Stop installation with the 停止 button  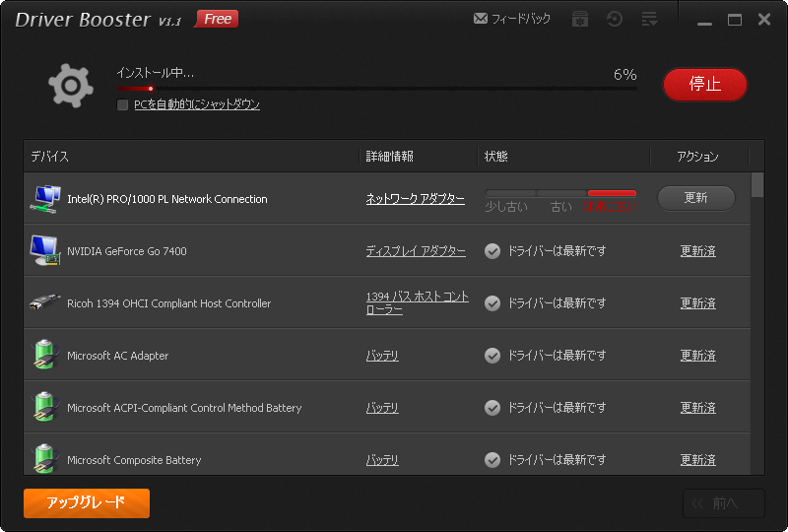704,84
